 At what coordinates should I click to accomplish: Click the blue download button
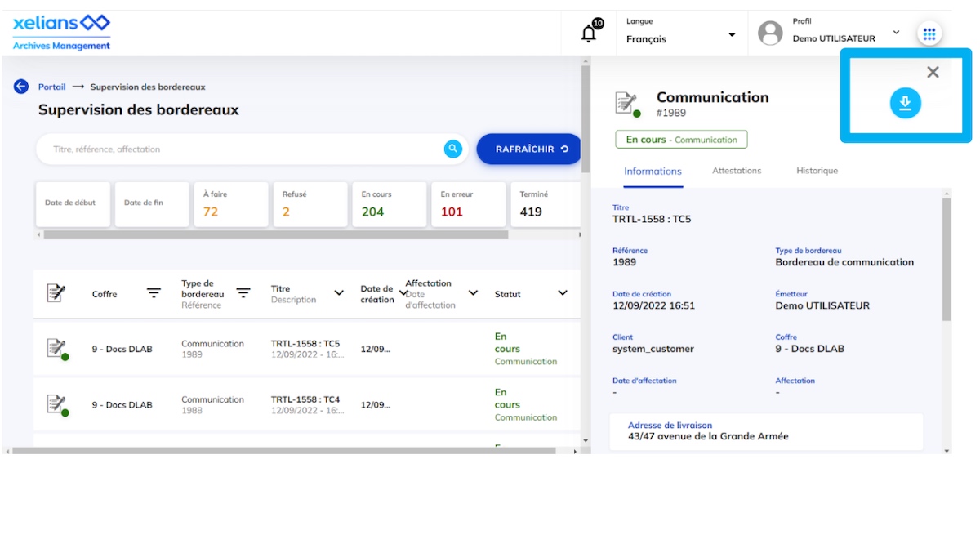[905, 103]
